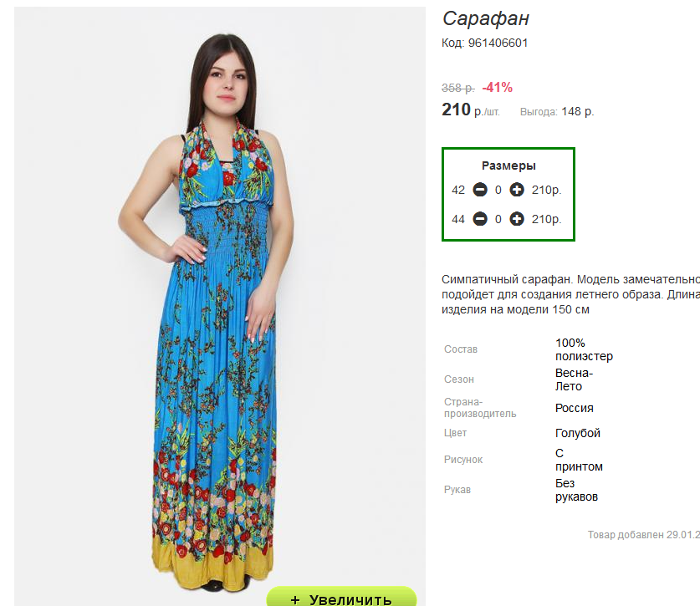Click the Сарафан product title
The height and width of the screenshot is (606, 700).
click(x=485, y=18)
